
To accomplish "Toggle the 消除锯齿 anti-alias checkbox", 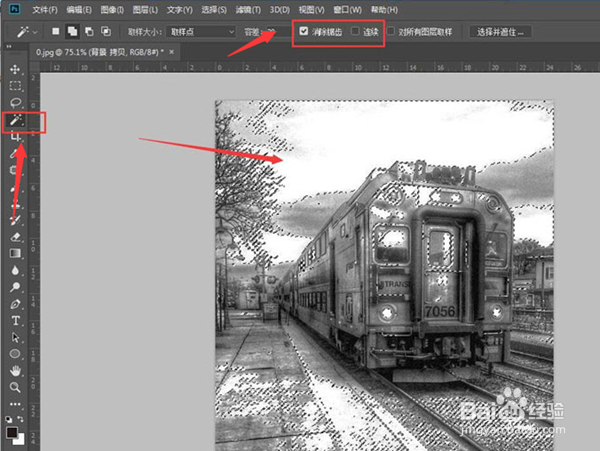I will 303,31.
